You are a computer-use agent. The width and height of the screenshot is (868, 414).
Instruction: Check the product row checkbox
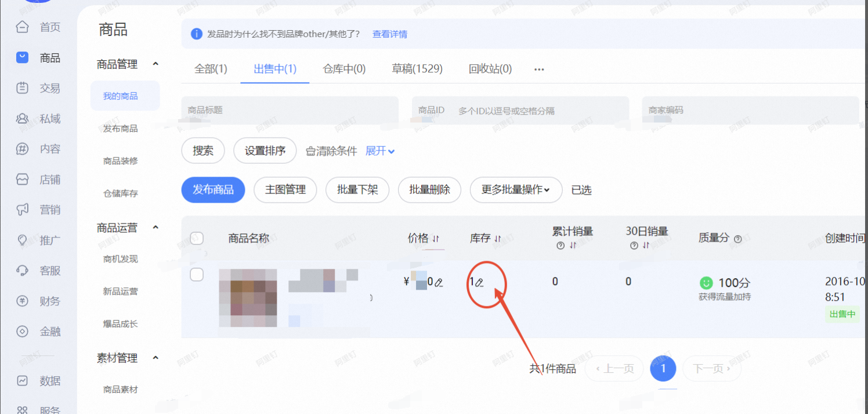point(197,275)
